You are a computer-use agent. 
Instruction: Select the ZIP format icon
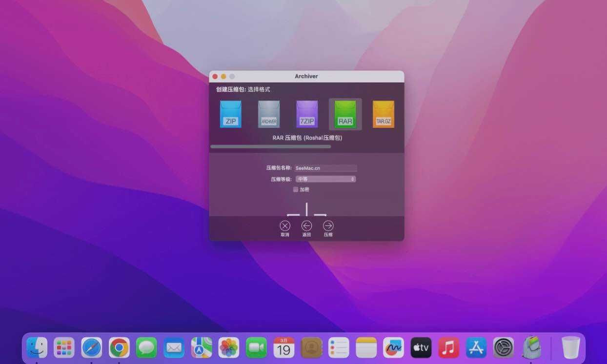(x=230, y=114)
